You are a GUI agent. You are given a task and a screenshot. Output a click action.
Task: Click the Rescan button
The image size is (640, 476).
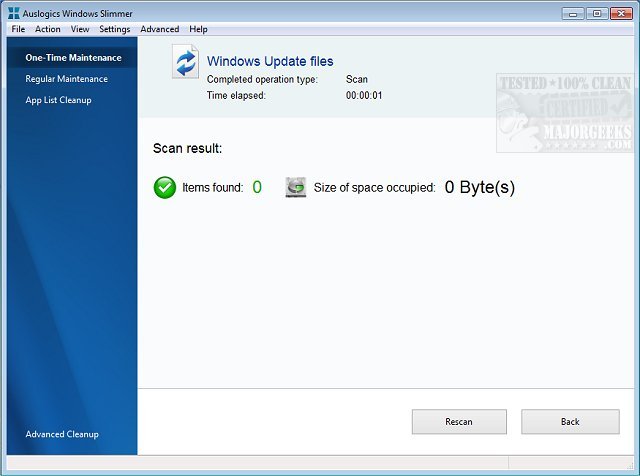point(459,422)
